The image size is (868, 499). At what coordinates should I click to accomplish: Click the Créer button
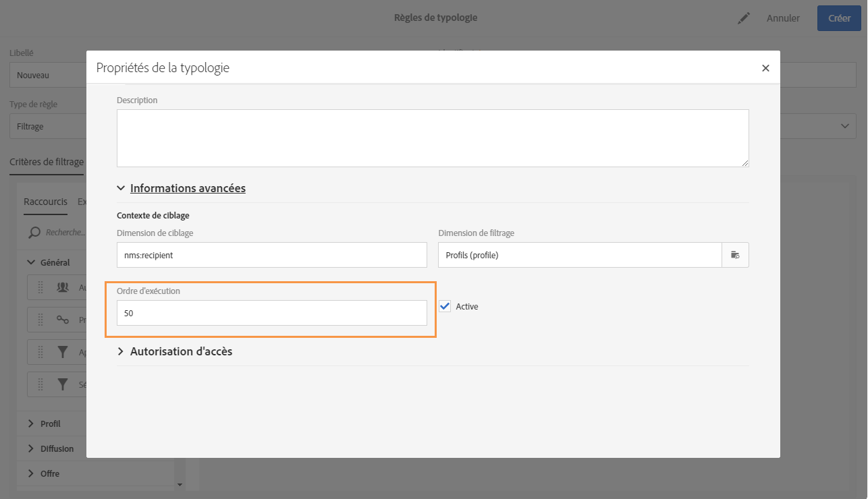tap(839, 18)
